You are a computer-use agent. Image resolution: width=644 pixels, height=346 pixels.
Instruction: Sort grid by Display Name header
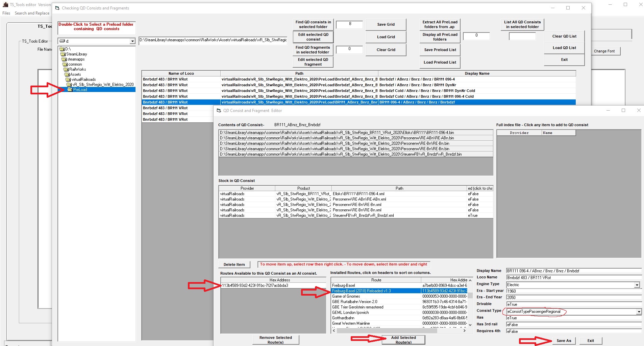(477, 73)
